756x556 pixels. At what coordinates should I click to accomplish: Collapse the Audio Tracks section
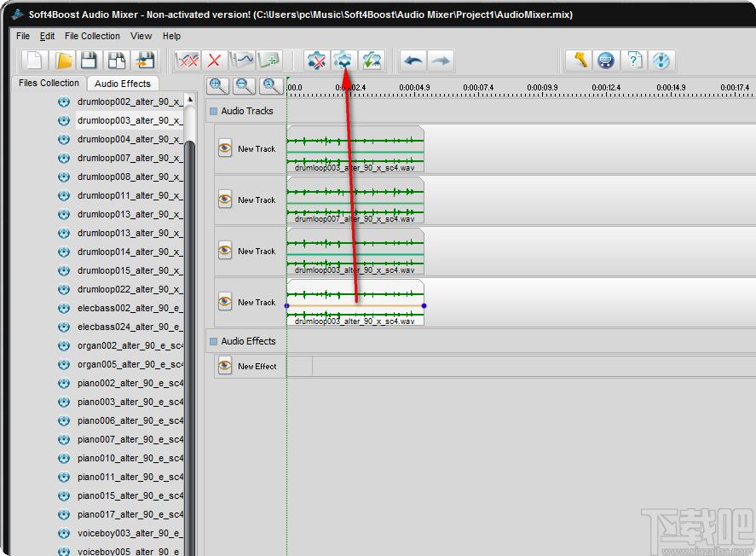pyautogui.click(x=213, y=111)
